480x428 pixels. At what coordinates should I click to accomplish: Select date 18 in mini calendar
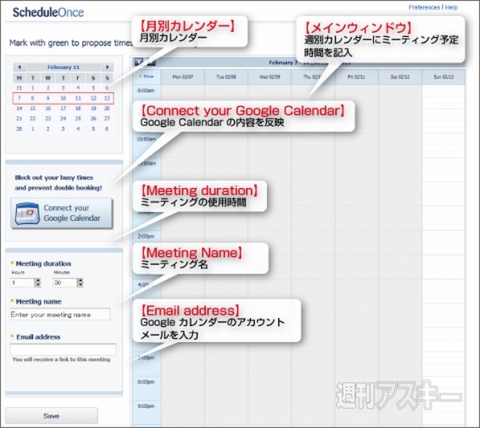point(78,108)
